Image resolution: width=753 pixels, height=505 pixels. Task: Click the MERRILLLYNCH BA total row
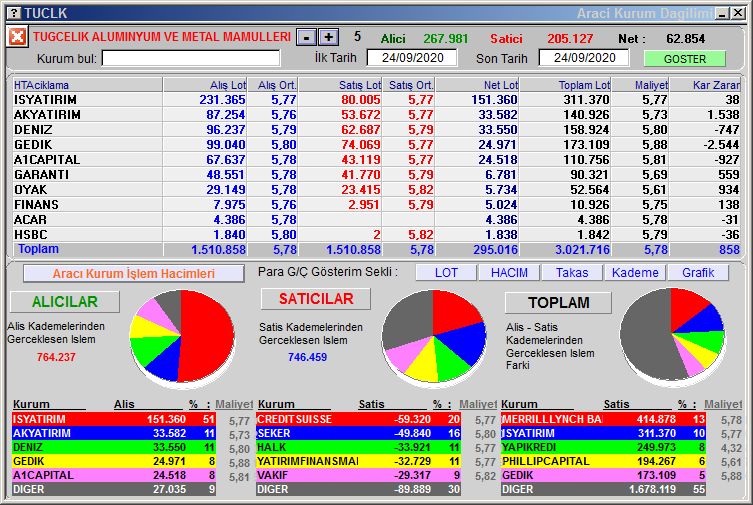[x=603, y=419]
